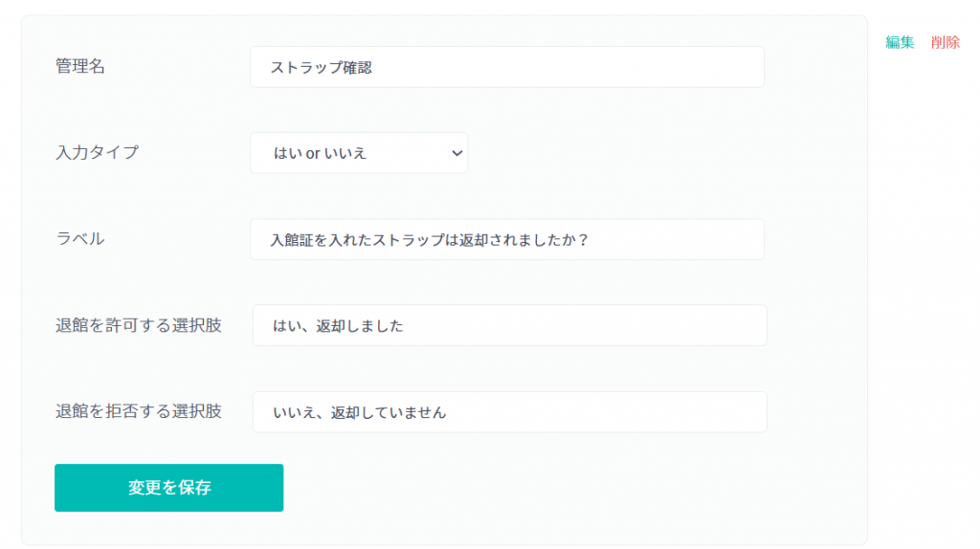Open the 編集 link
The image size is (980, 549).
click(900, 42)
